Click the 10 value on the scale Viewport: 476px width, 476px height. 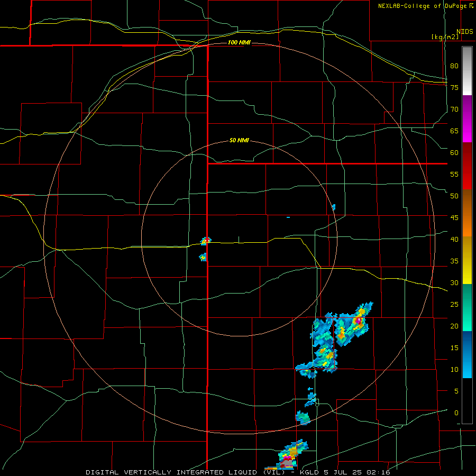[x=454, y=370]
